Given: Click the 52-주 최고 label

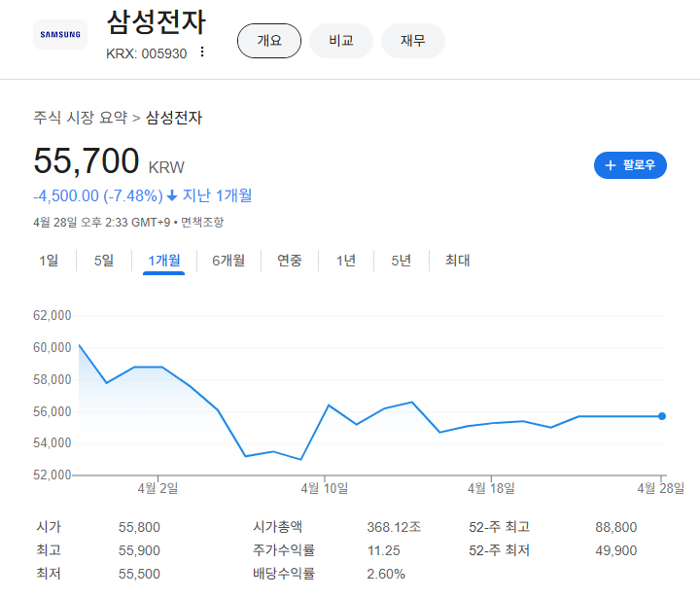Looking at the screenshot, I should pos(499,527).
